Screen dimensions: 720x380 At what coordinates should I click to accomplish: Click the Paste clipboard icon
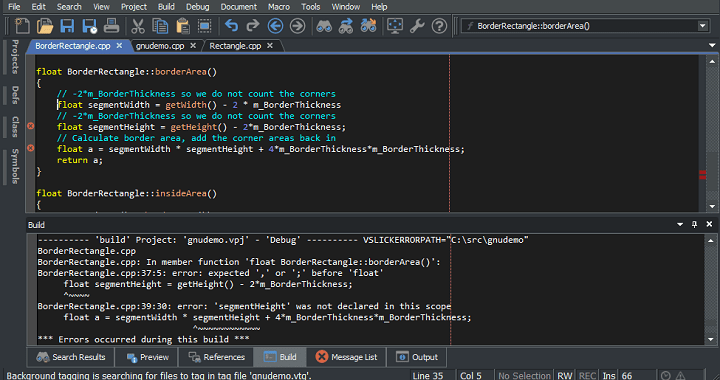(x=183, y=26)
